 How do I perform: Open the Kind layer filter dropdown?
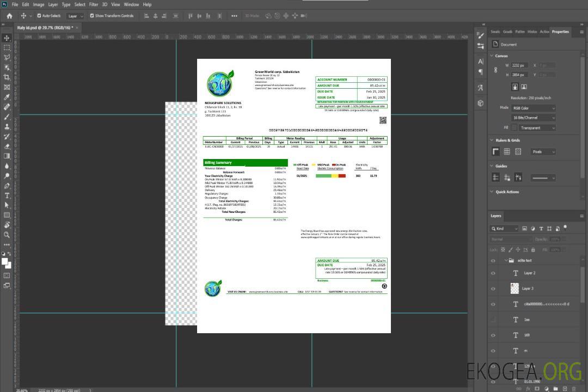504,229
